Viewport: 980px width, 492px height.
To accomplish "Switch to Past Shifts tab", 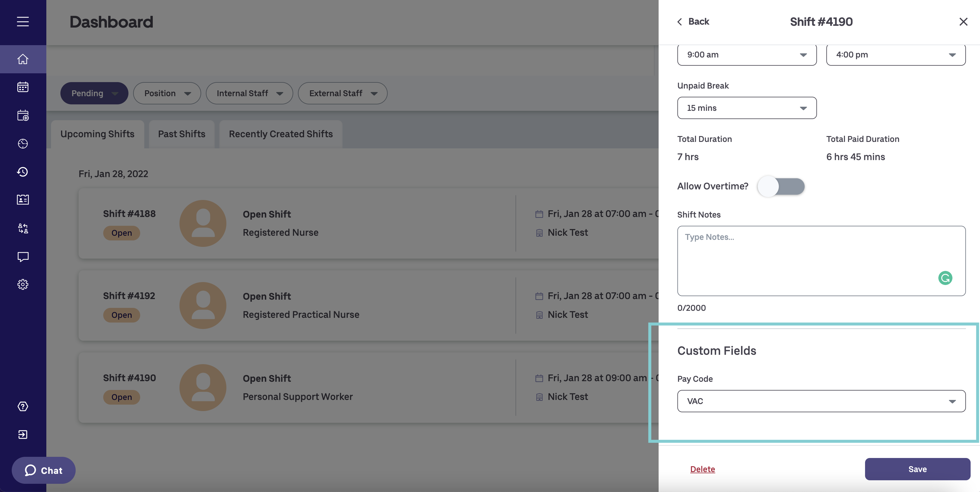I will click(x=182, y=134).
